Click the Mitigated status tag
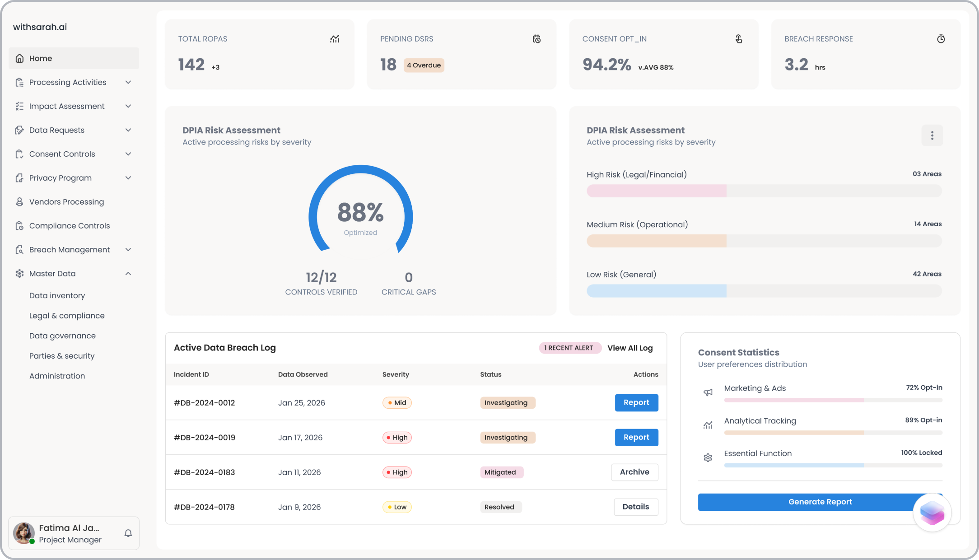979x560 pixels. point(502,472)
